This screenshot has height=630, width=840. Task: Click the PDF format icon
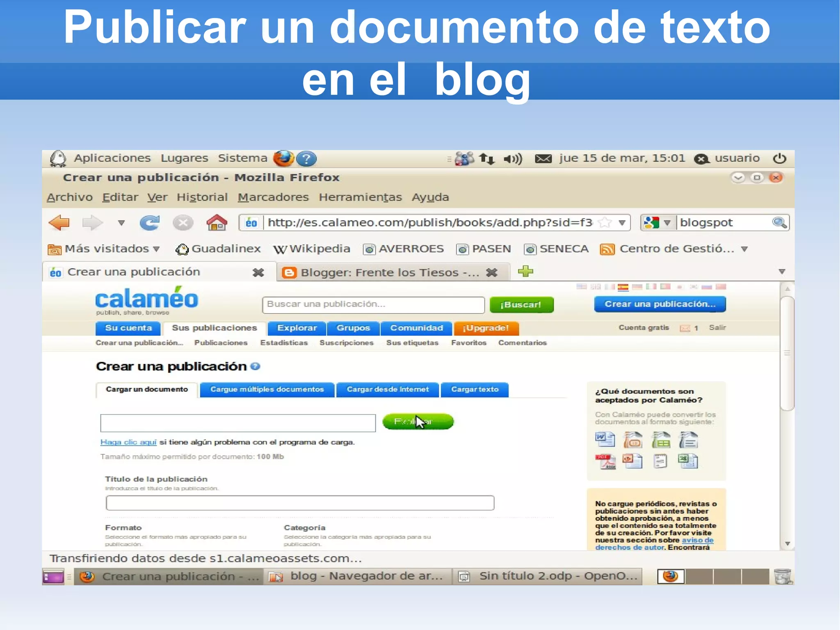[605, 461]
